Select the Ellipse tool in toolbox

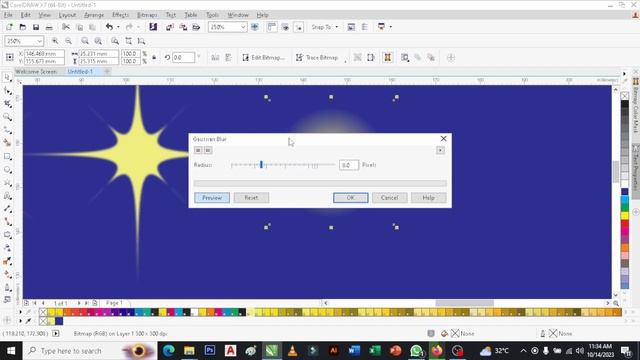click(x=7, y=170)
